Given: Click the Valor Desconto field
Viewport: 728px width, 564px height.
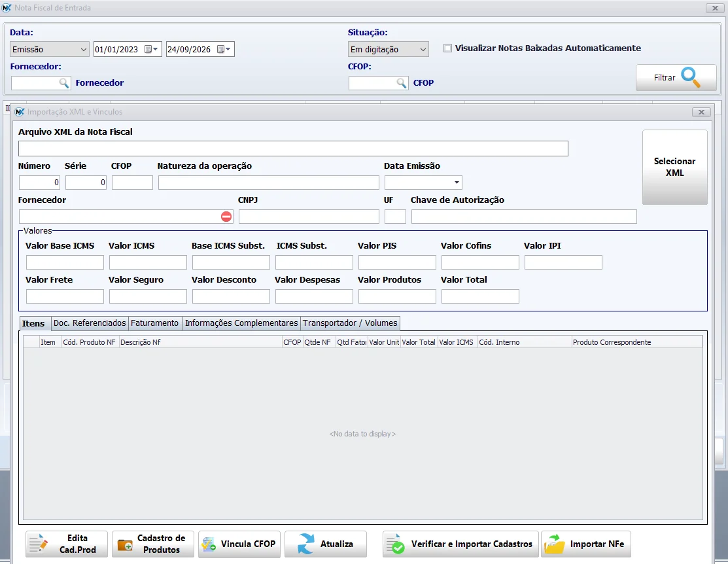Looking at the screenshot, I should pos(231,296).
